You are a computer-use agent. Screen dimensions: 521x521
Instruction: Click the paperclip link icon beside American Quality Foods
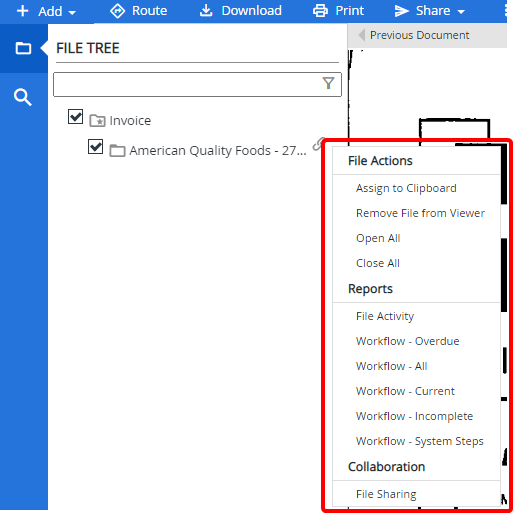click(x=318, y=144)
